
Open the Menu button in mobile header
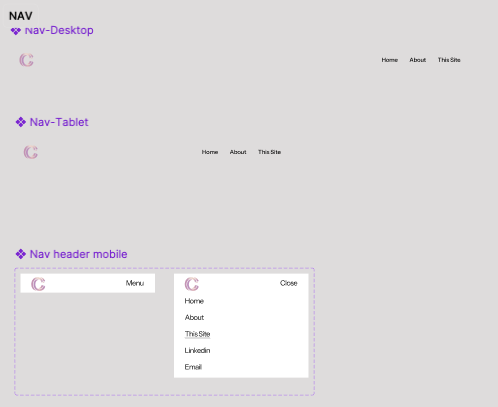point(135,283)
